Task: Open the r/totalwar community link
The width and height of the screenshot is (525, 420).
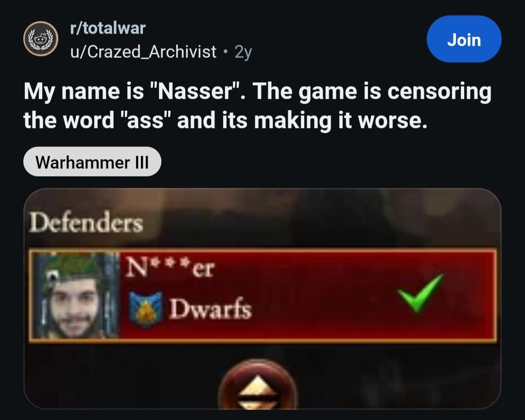Action: tap(108, 28)
